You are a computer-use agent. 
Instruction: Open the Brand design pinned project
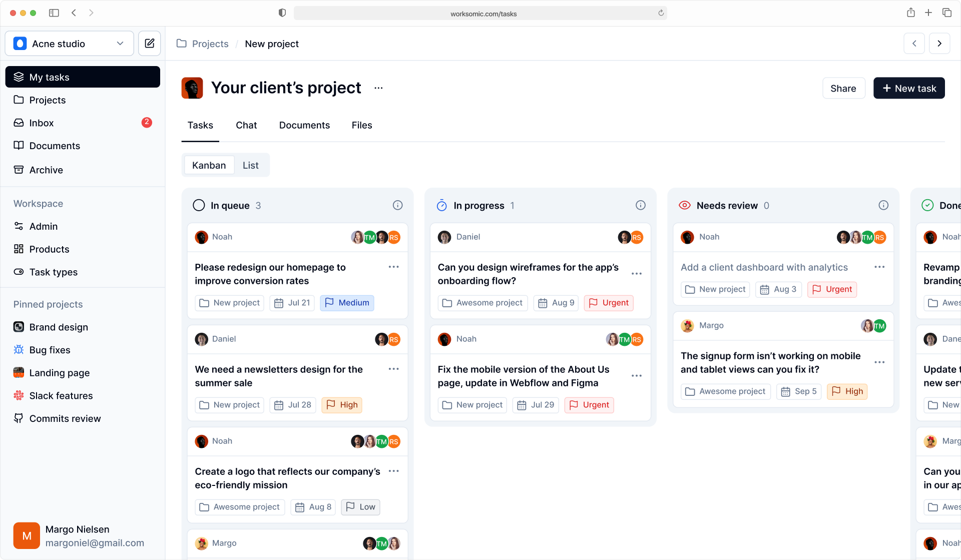pyautogui.click(x=58, y=327)
